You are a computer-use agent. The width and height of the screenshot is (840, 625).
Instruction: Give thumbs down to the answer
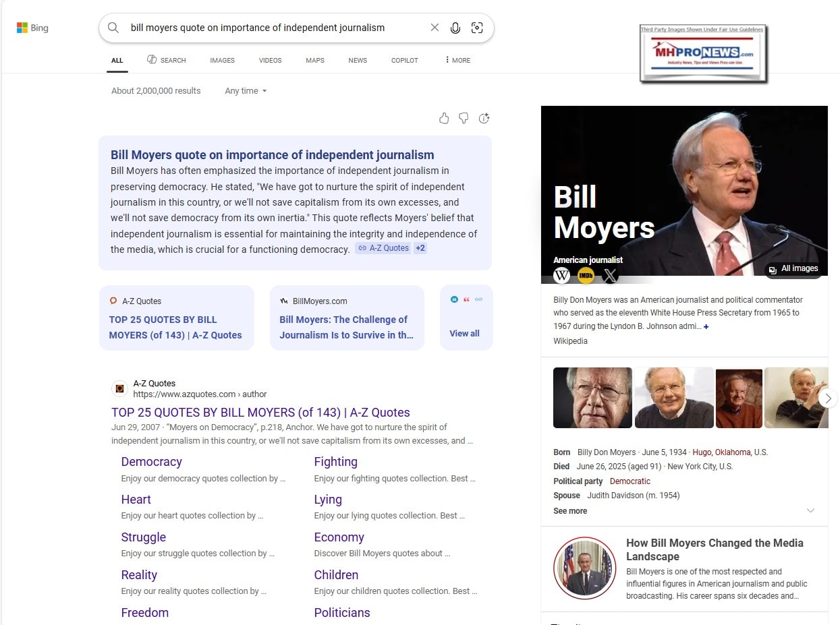point(464,119)
